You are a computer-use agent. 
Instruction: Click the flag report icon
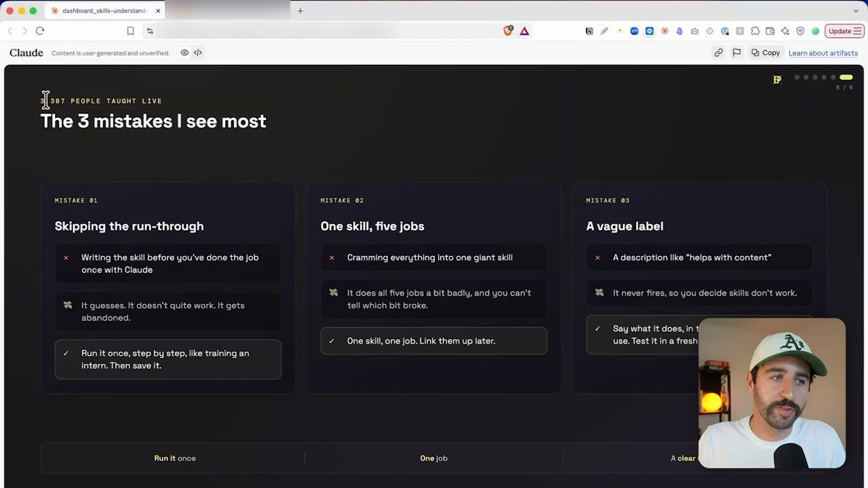pos(736,53)
